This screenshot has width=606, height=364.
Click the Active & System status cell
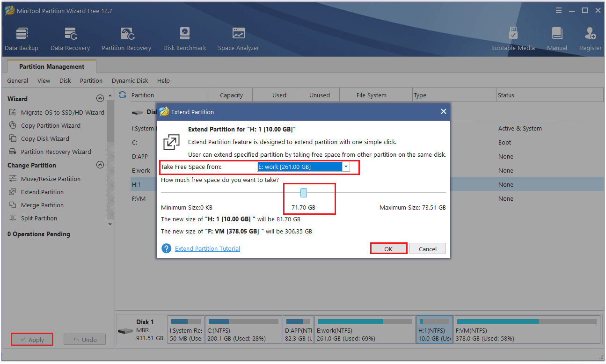click(520, 128)
